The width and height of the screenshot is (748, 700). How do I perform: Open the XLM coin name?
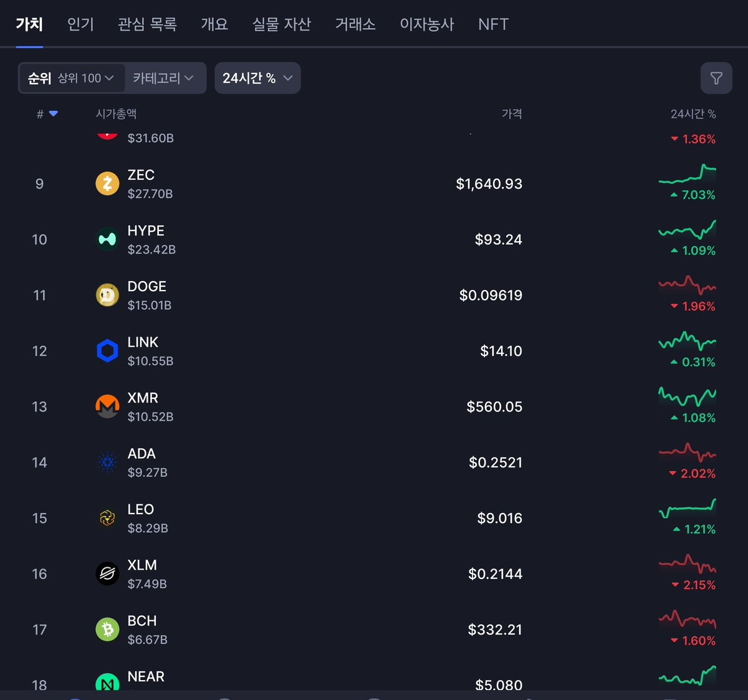coord(142,565)
